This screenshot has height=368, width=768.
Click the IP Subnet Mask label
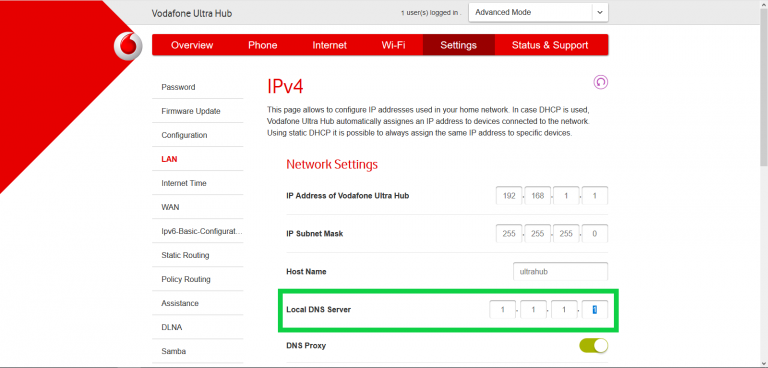point(314,234)
